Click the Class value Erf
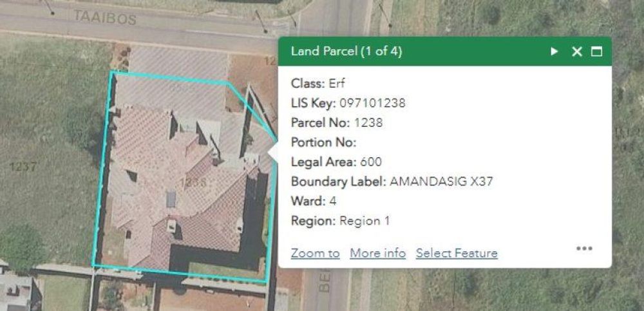This screenshot has height=311, width=644. pos(336,84)
